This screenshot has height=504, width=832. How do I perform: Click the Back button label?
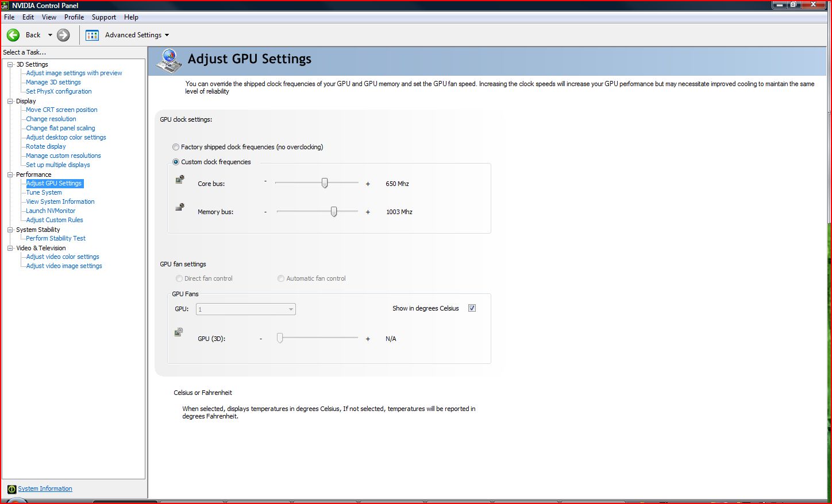coord(33,35)
